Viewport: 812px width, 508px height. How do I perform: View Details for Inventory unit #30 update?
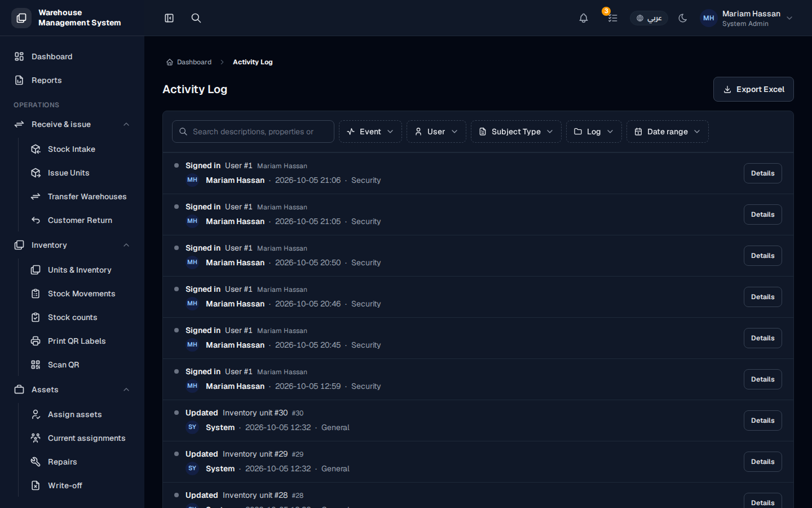tap(763, 421)
